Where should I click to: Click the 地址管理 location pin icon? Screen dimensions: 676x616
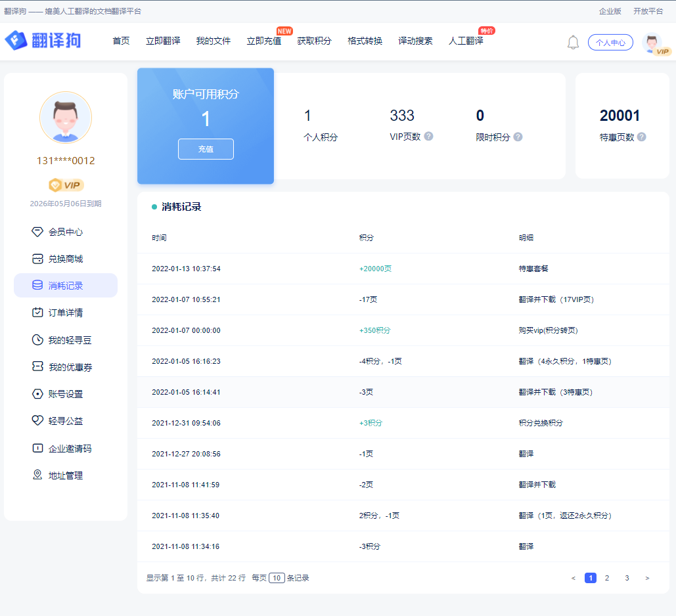pyautogui.click(x=37, y=475)
